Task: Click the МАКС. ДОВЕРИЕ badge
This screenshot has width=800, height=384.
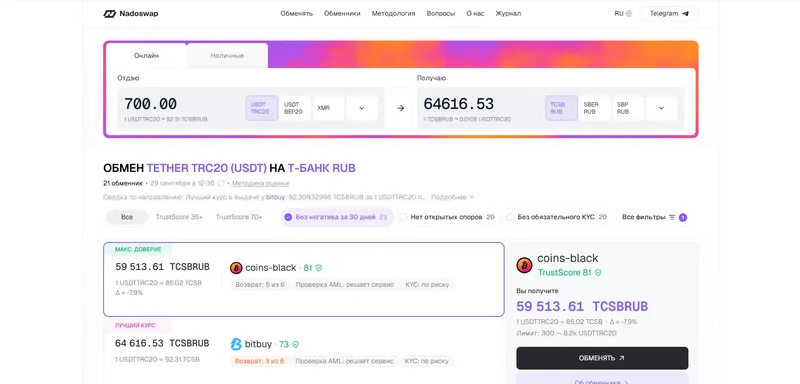Action: pyautogui.click(x=138, y=249)
